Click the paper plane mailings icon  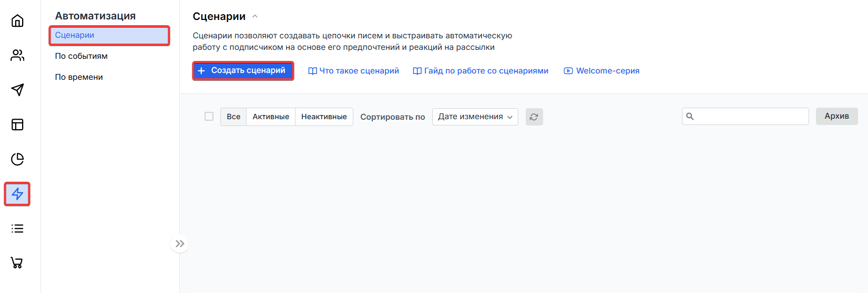(17, 90)
